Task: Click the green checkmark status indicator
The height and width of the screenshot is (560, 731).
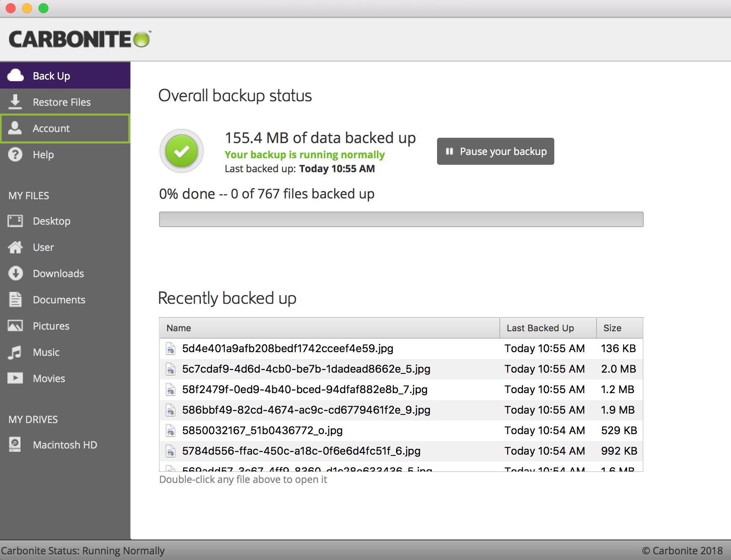Action: tap(182, 151)
